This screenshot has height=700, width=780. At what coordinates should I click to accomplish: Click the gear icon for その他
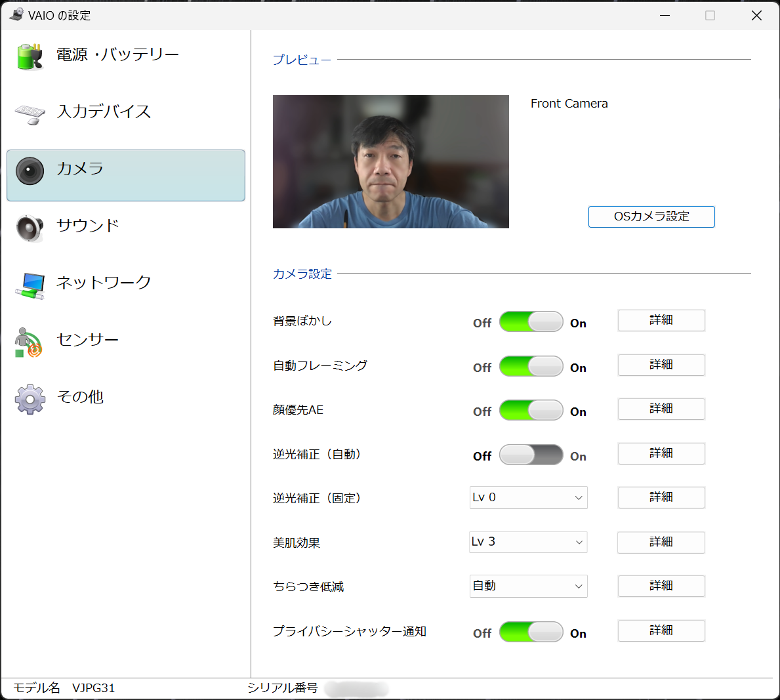coord(30,399)
